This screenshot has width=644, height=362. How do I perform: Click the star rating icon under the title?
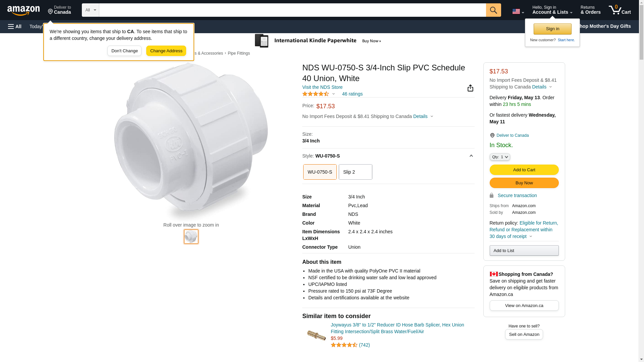point(316,94)
